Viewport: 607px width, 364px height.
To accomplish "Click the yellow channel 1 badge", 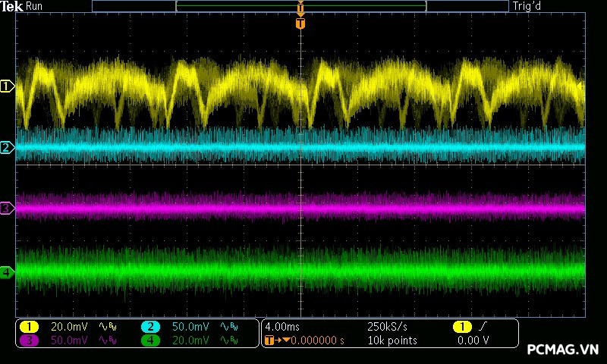I will (x=29, y=327).
